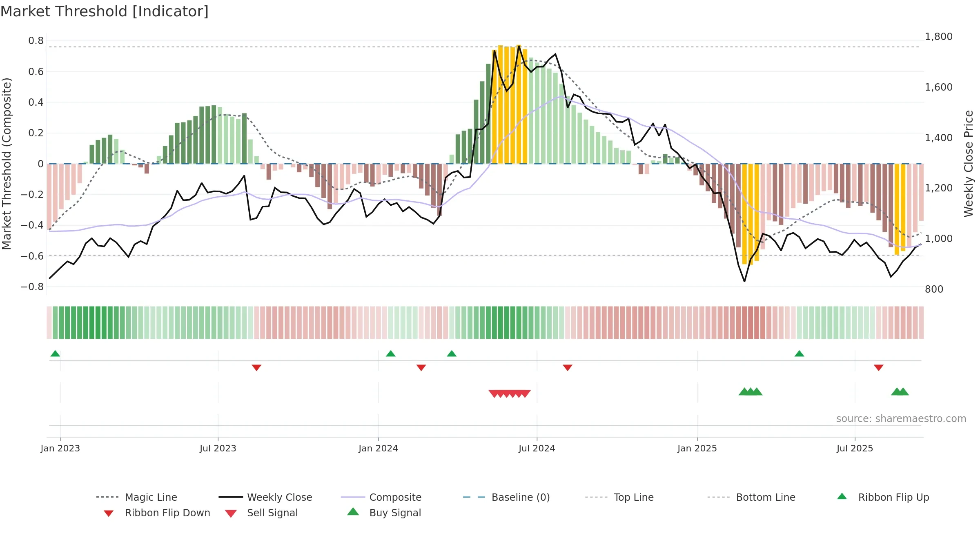
Task: Click the −0.8 left axis value
Action: point(32,287)
